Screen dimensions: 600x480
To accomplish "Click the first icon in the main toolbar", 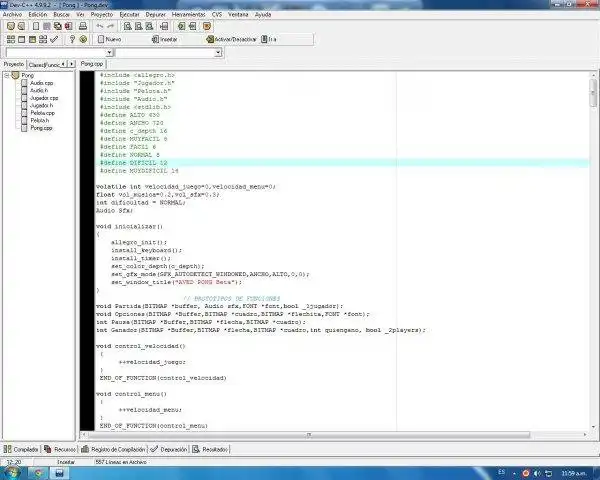I will tap(11, 26).
